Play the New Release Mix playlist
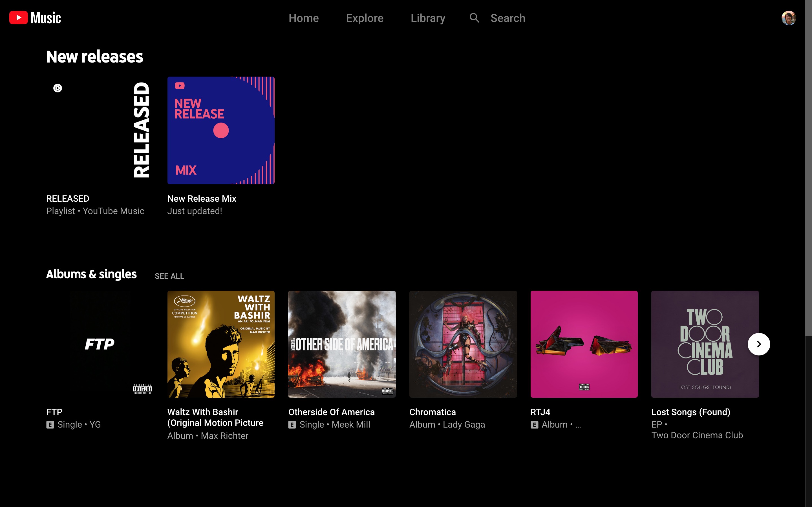The image size is (812, 507). click(221, 130)
